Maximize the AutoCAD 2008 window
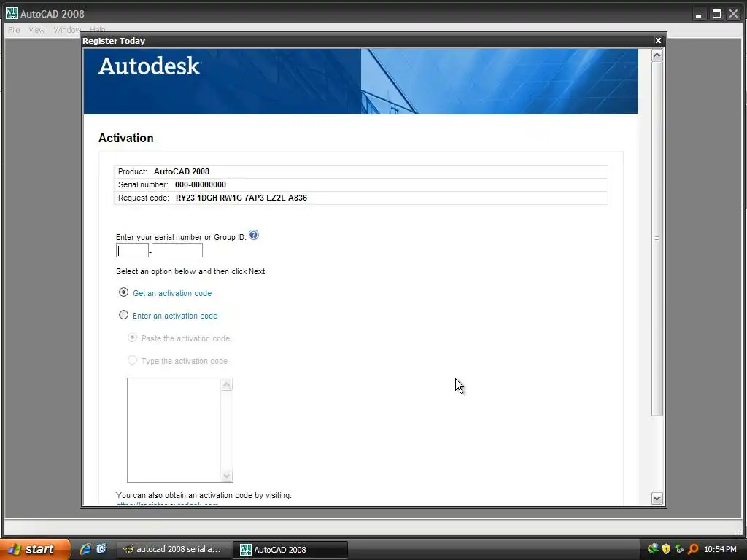Image resolution: width=747 pixels, height=560 pixels. coord(716,14)
